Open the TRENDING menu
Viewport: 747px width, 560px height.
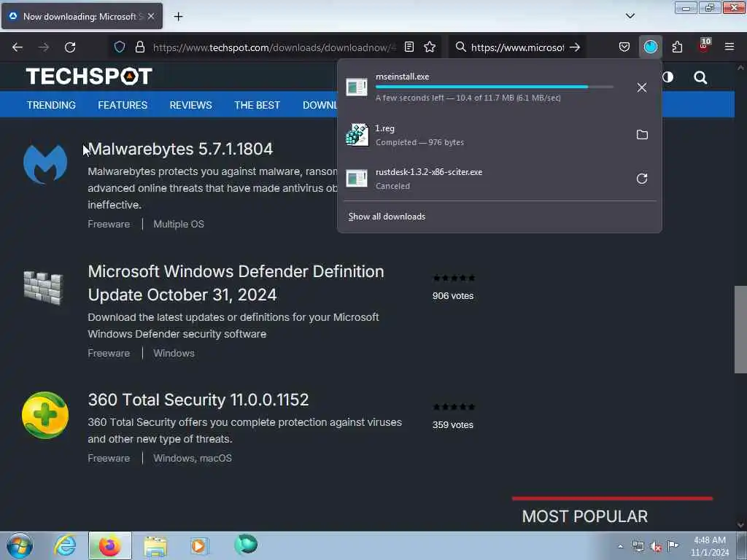pyautogui.click(x=51, y=105)
